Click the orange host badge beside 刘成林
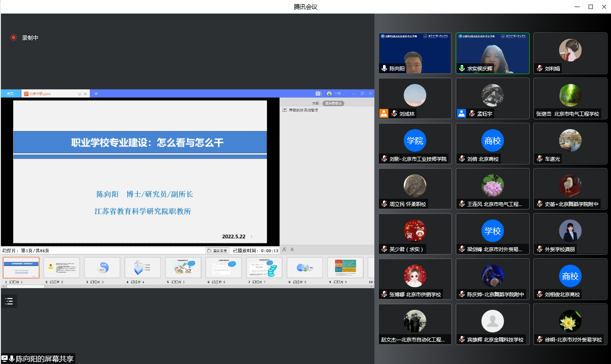Viewport: 611px width, 364px height. 384,113
